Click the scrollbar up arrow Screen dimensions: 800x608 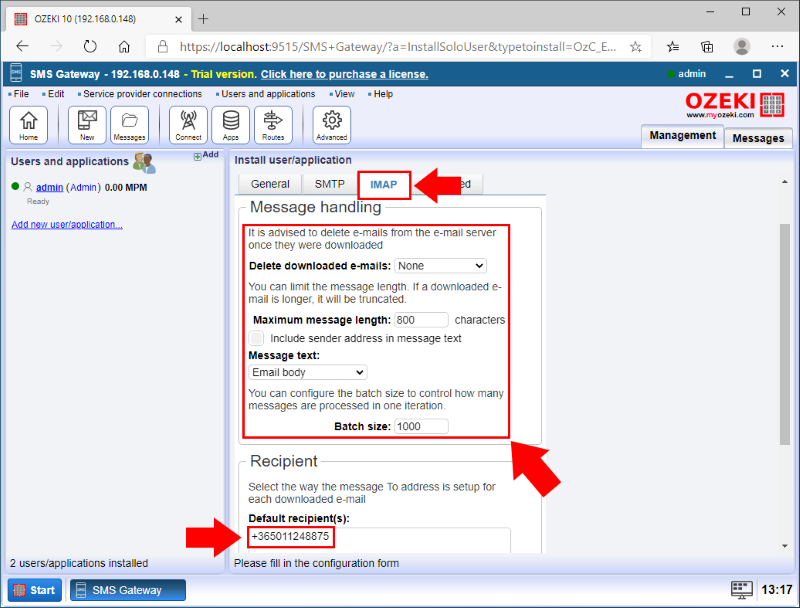[x=785, y=182]
